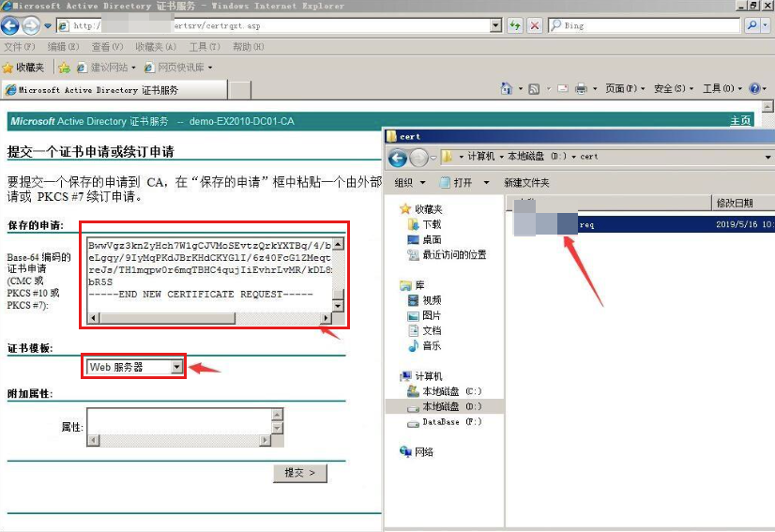The image size is (775, 532).
Task: Open the 视频 library
Action: click(x=432, y=300)
